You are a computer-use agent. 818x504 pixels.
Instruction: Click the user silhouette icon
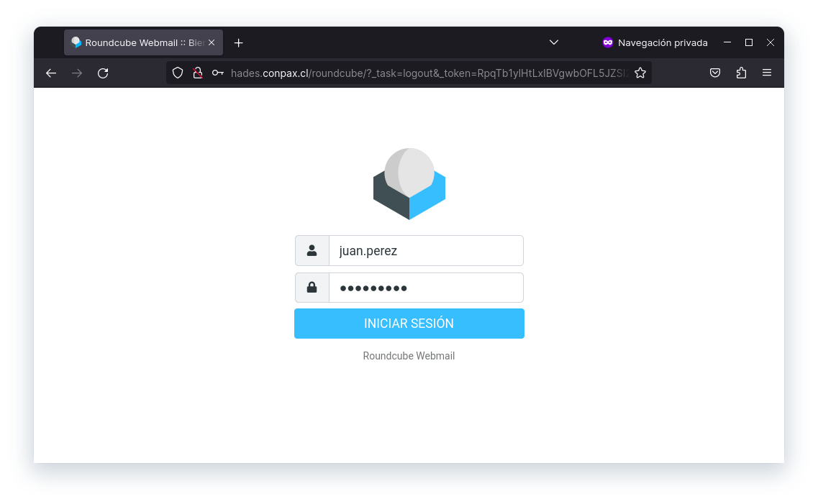click(x=312, y=251)
